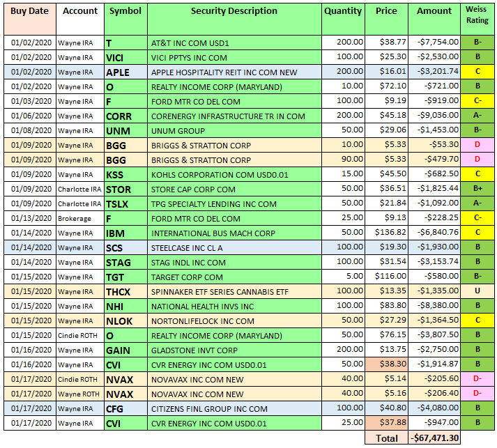Select the Brokerage account cell

coord(73,218)
